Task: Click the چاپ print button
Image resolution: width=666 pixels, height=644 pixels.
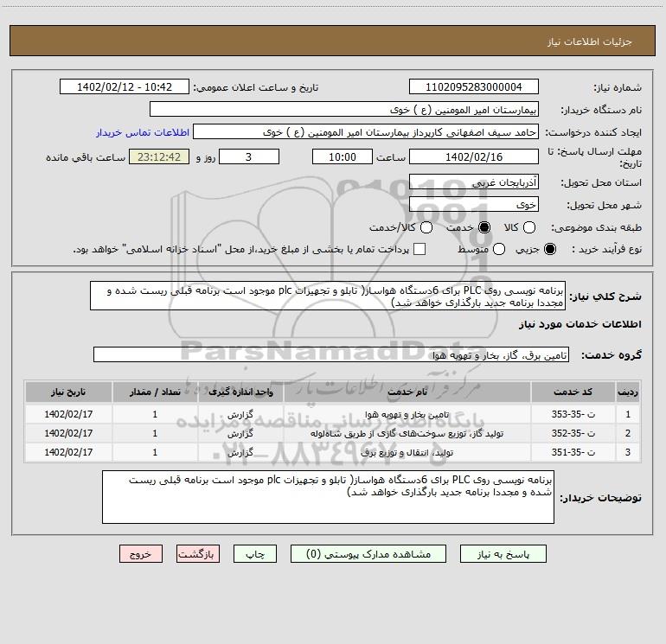Action: [x=255, y=554]
